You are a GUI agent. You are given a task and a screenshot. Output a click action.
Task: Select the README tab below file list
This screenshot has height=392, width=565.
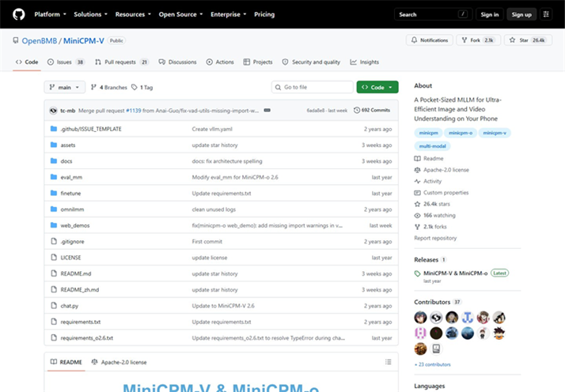66,362
